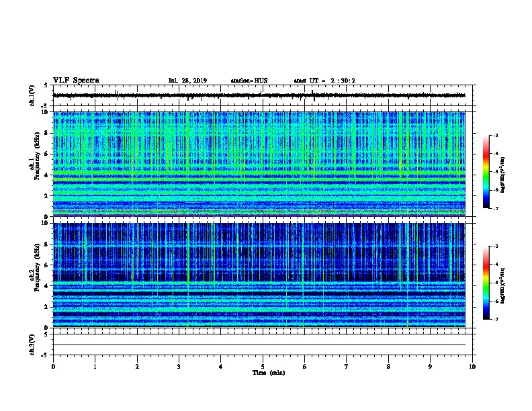
Task: Click the "6" kHz tick on ch.2 frequency axis
Action: (46, 265)
